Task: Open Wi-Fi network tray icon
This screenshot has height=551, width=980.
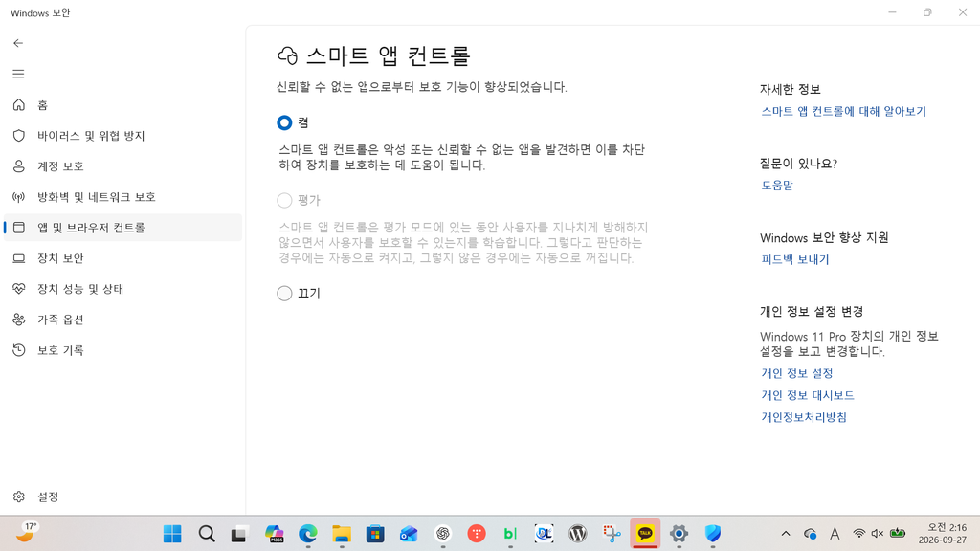Action: click(859, 534)
